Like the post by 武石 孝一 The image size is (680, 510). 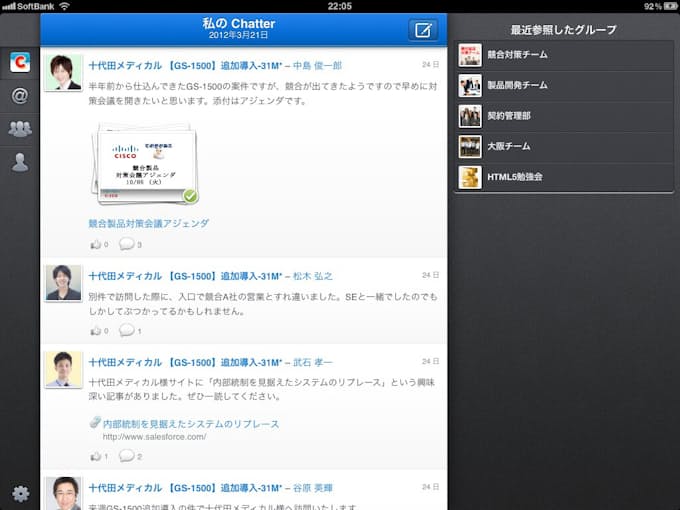point(98,456)
